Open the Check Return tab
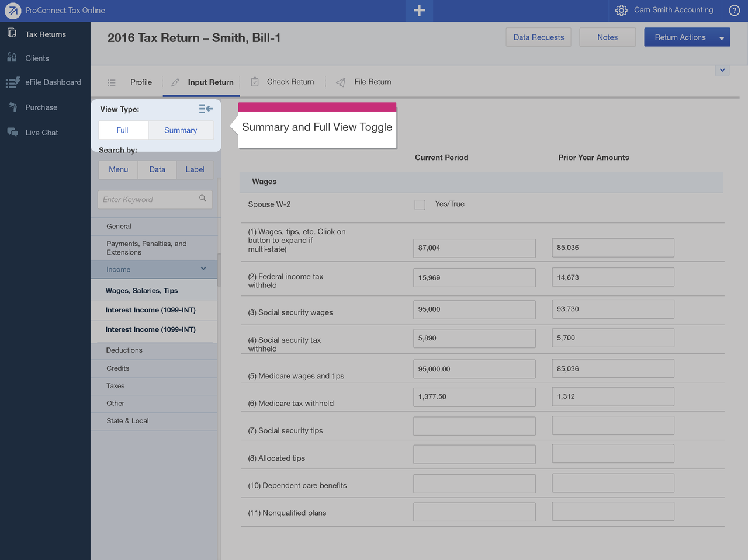748x560 pixels. (290, 82)
